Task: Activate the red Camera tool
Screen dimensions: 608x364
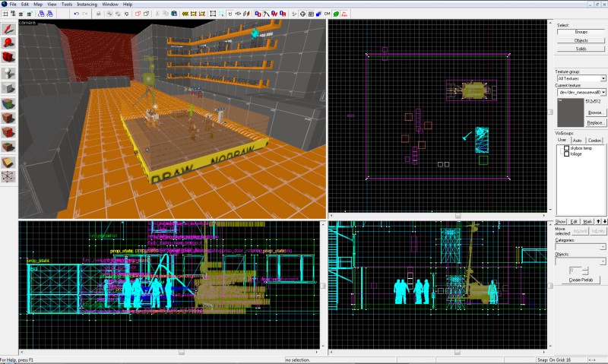Action: 8,57
